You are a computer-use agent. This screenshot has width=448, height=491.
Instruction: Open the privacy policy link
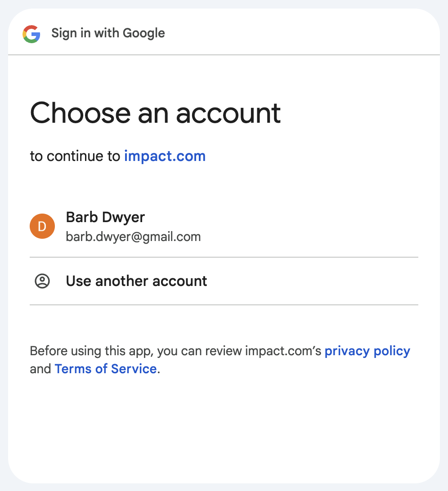click(x=367, y=351)
